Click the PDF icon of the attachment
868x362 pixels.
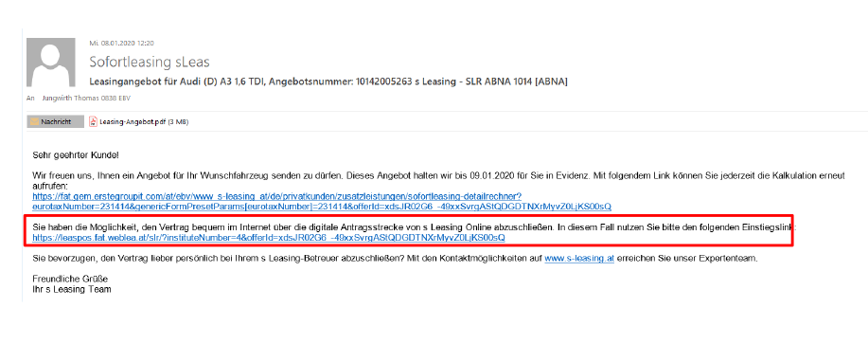click(93, 121)
